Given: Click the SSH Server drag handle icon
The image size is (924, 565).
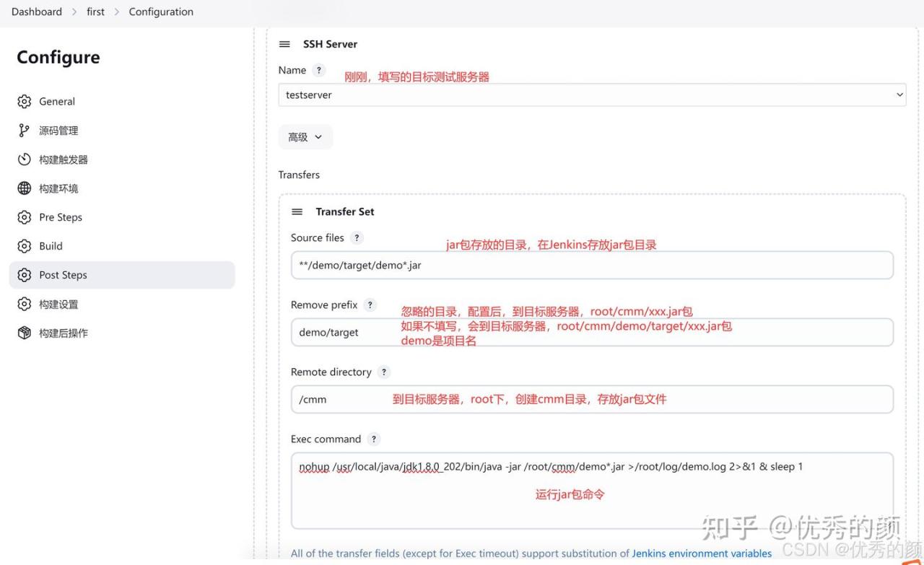Looking at the screenshot, I should pyautogui.click(x=284, y=44).
